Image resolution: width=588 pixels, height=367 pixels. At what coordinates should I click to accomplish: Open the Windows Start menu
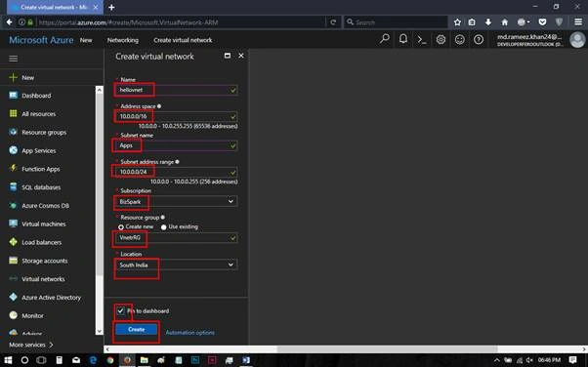[x=8, y=360]
